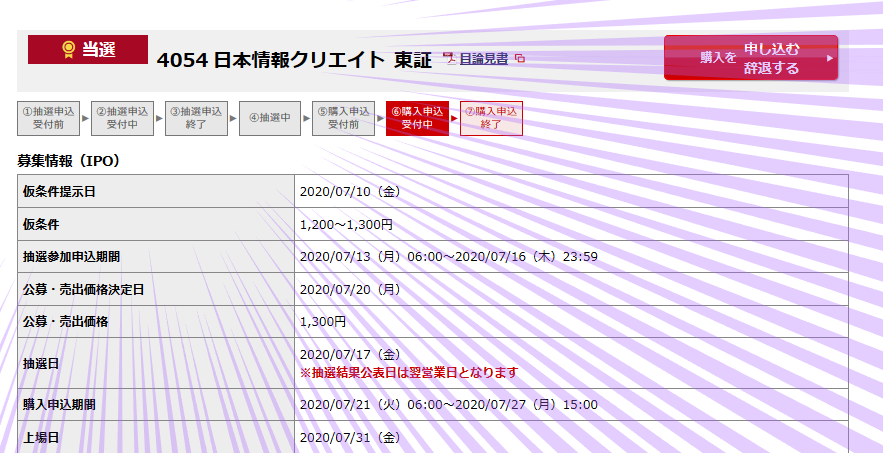Click the listing date 2020/07/31（金）
The image size is (883, 453).
click(x=350, y=438)
